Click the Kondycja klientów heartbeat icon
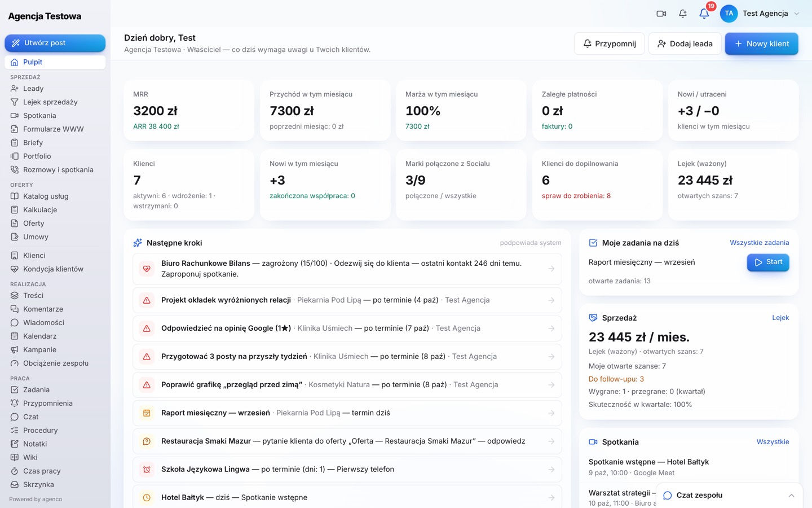Image resolution: width=812 pixels, height=508 pixels. coord(15,269)
